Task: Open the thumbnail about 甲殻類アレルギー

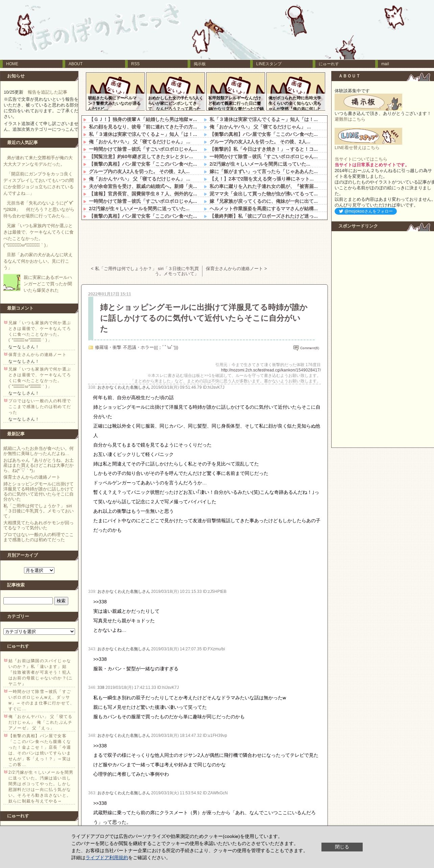Action: pos(236,91)
